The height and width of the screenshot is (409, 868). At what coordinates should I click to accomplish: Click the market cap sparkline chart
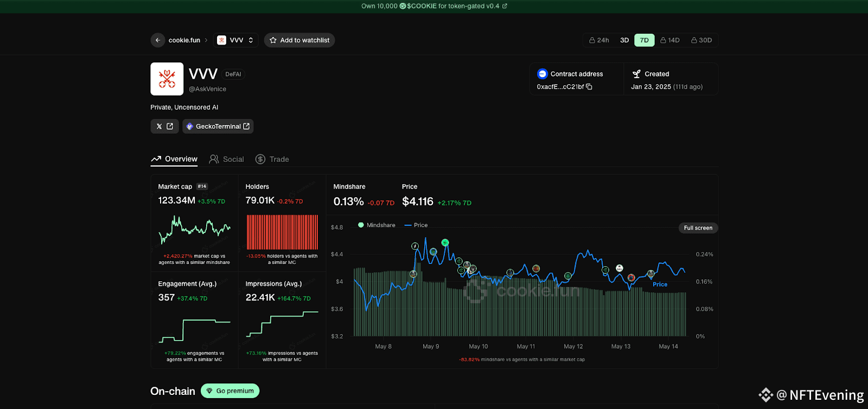(x=194, y=229)
